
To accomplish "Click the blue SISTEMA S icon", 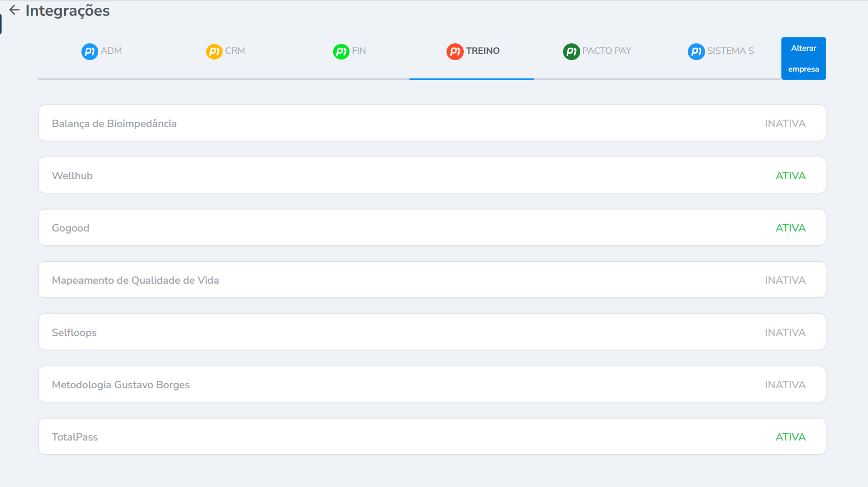I will 696,51.
